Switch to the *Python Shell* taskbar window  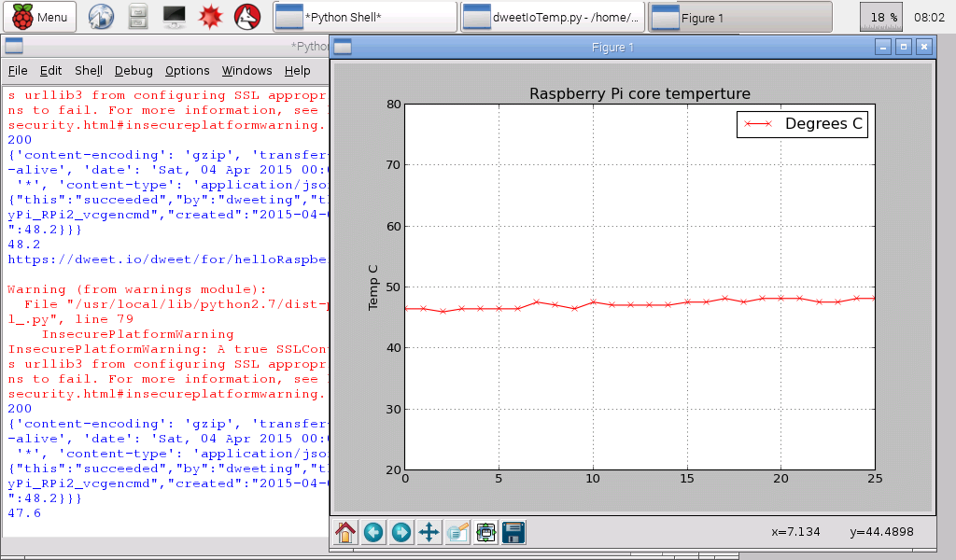365,17
